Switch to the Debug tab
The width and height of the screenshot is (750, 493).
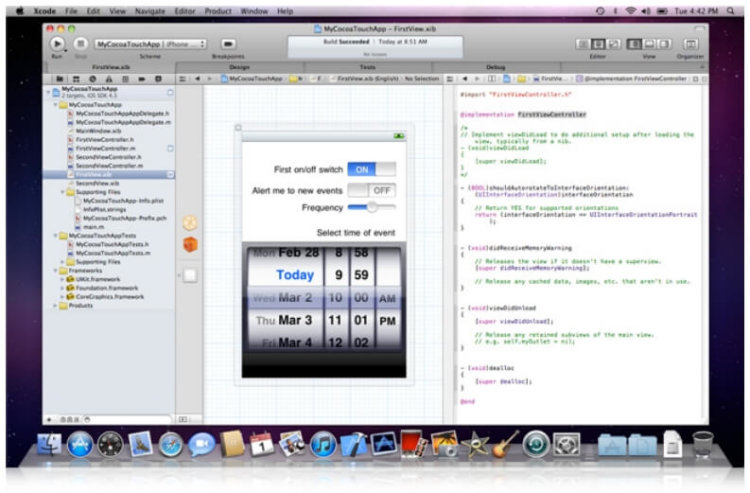pyautogui.click(x=496, y=67)
